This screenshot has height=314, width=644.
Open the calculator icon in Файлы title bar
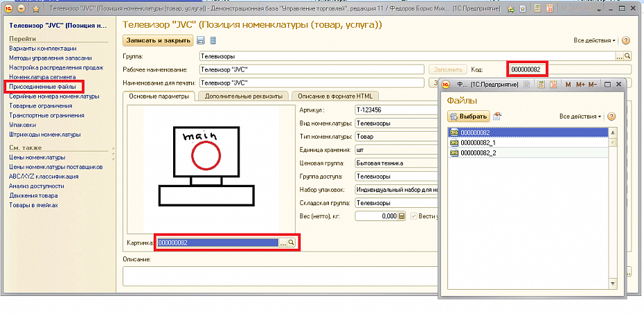tap(540, 85)
